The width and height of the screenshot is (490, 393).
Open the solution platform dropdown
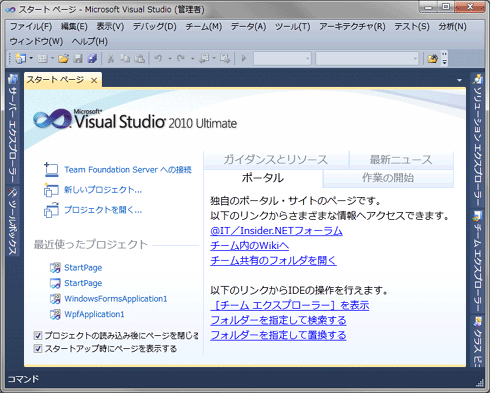367,59
